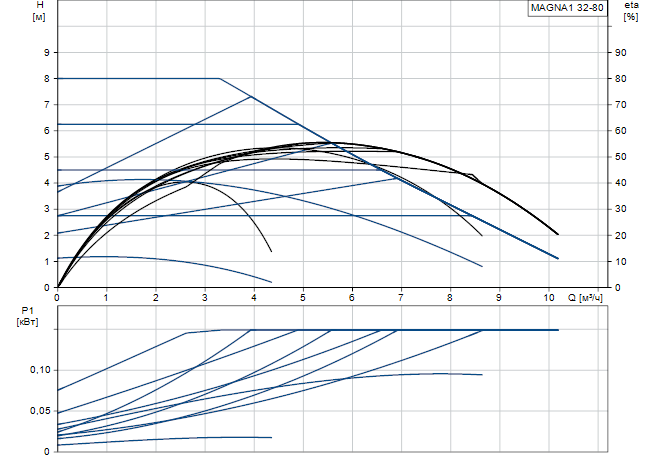
Task: Click the 0,05 power axis value
Action: click(x=40, y=411)
